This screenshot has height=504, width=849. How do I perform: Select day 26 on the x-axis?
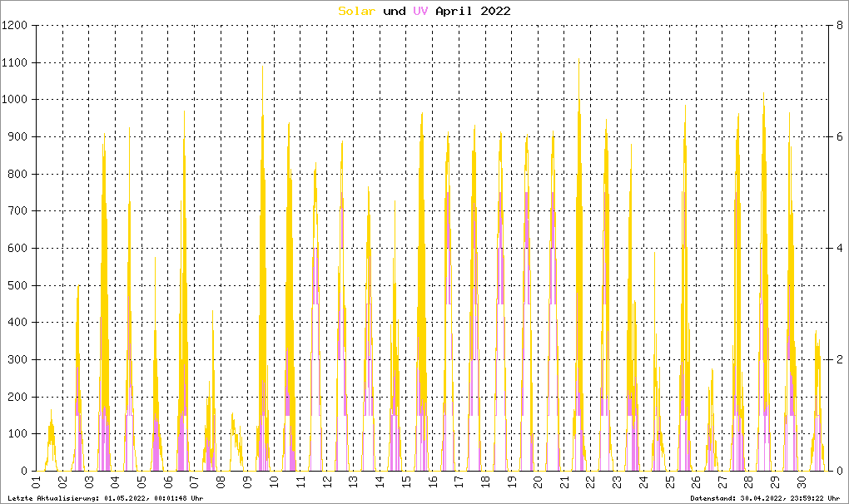click(x=696, y=482)
